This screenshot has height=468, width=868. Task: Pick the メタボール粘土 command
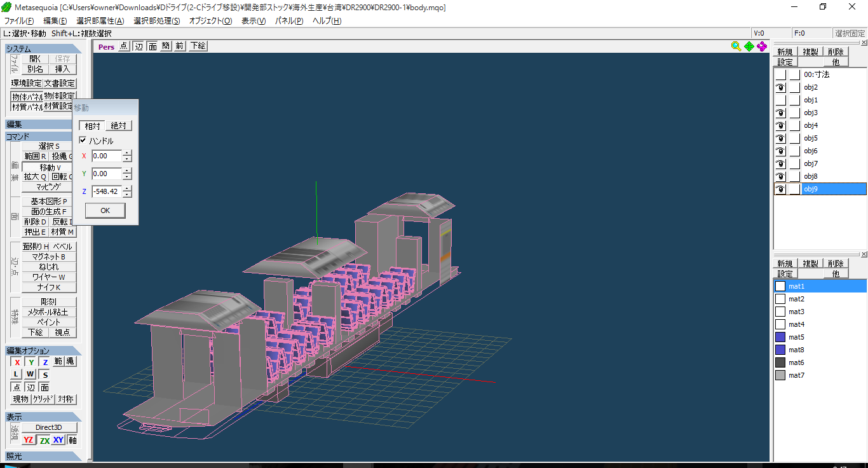tap(49, 312)
